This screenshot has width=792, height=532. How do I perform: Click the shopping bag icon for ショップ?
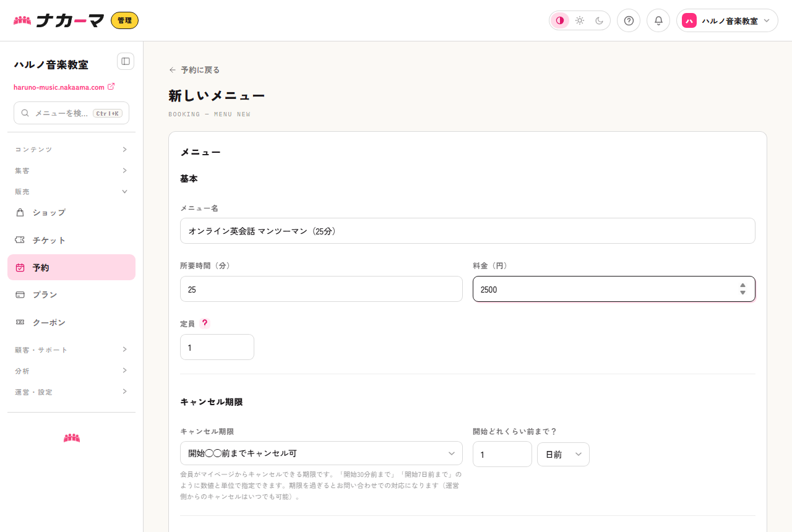[x=20, y=213]
